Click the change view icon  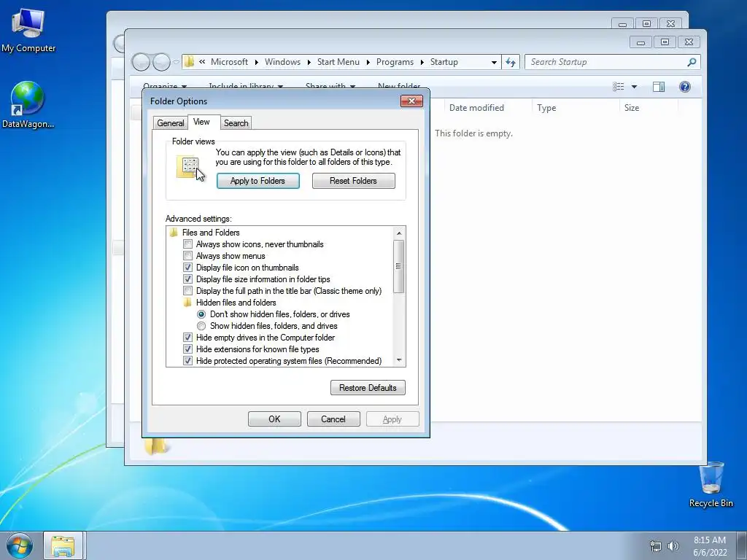619,87
